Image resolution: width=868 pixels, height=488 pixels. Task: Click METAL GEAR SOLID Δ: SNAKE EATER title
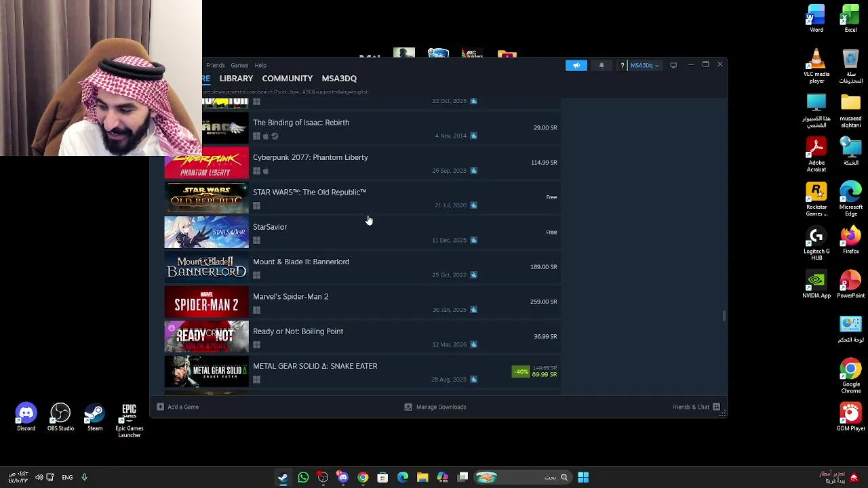[x=315, y=366]
